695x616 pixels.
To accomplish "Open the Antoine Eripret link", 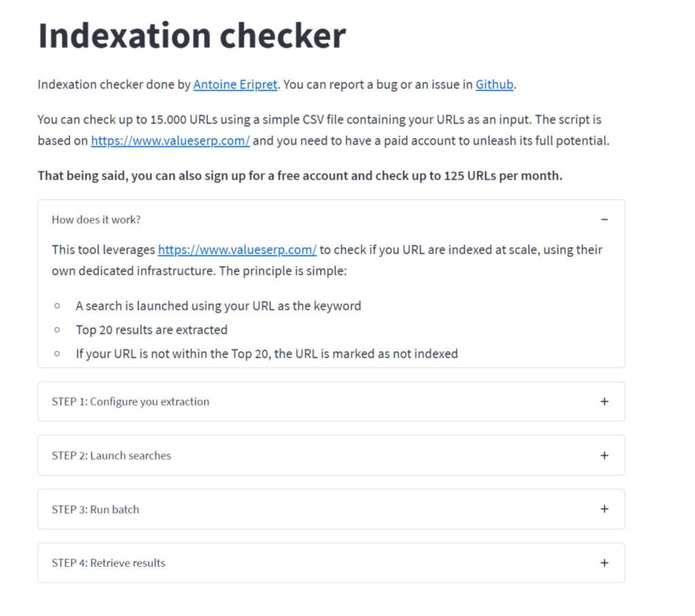I will tap(236, 84).
